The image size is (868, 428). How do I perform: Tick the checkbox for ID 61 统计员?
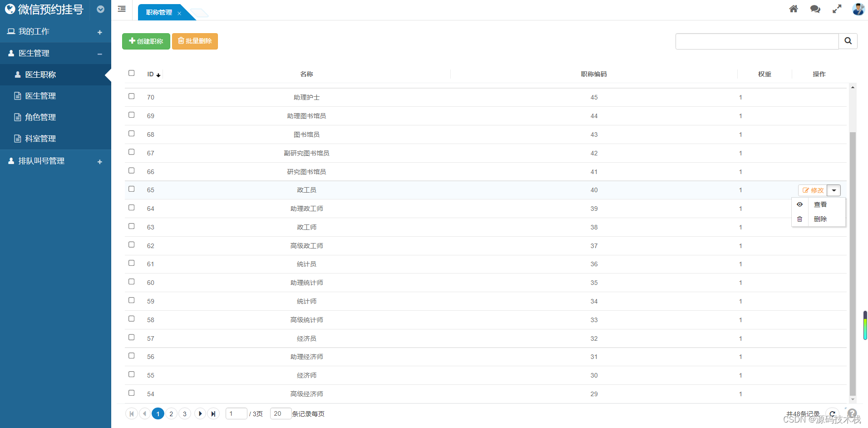coord(132,263)
